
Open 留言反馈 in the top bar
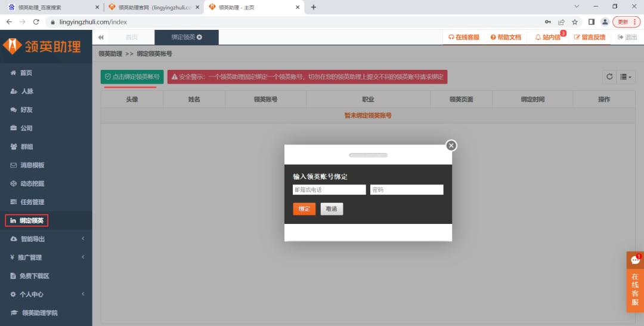[590, 38]
